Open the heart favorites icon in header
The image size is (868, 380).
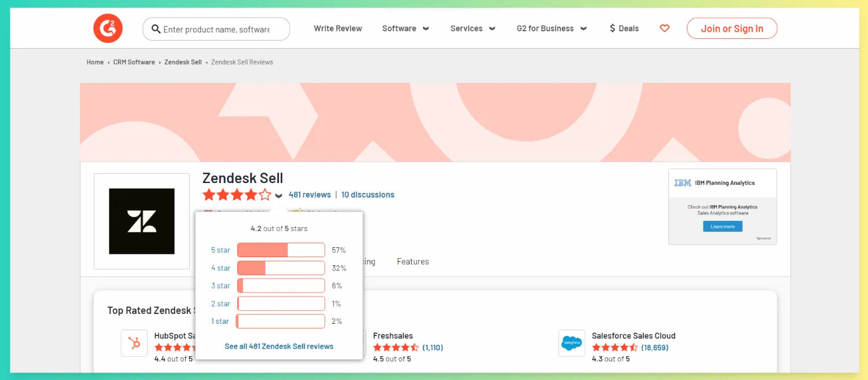point(664,28)
